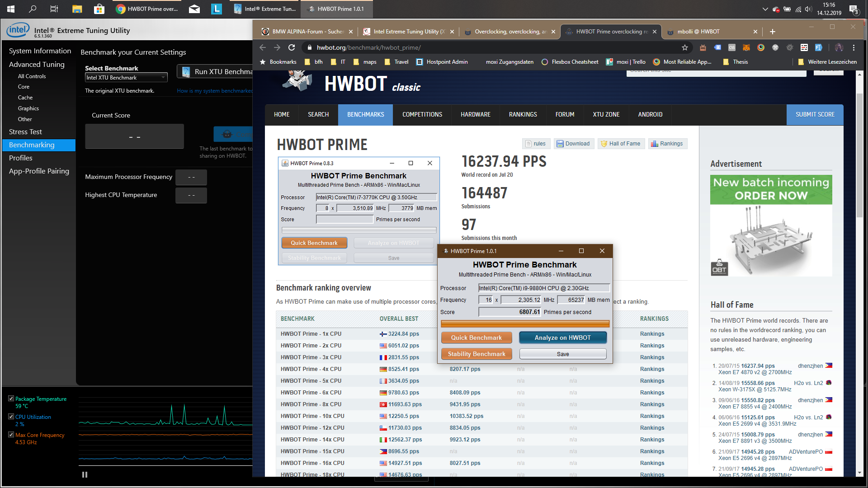The height and width of the screenshot is (488, 868).
Task: Click the orange TV extension icon
Action: click(703, 47)
